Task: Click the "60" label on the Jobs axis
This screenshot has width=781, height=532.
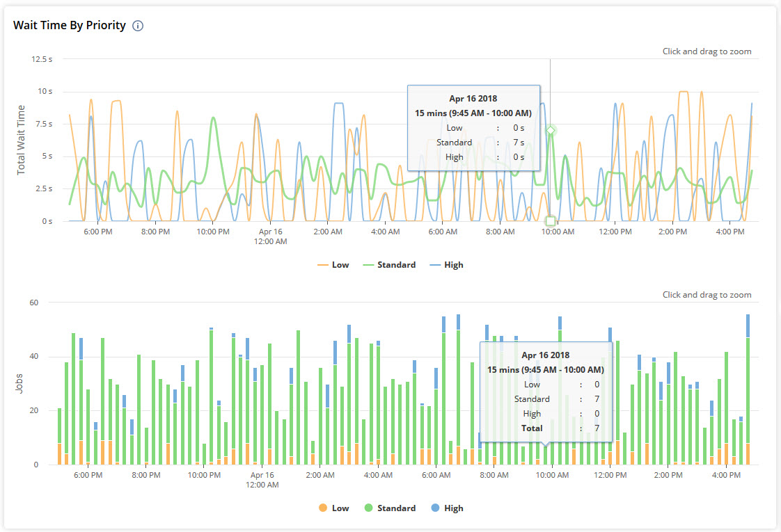Action: (x=34, y=303)
